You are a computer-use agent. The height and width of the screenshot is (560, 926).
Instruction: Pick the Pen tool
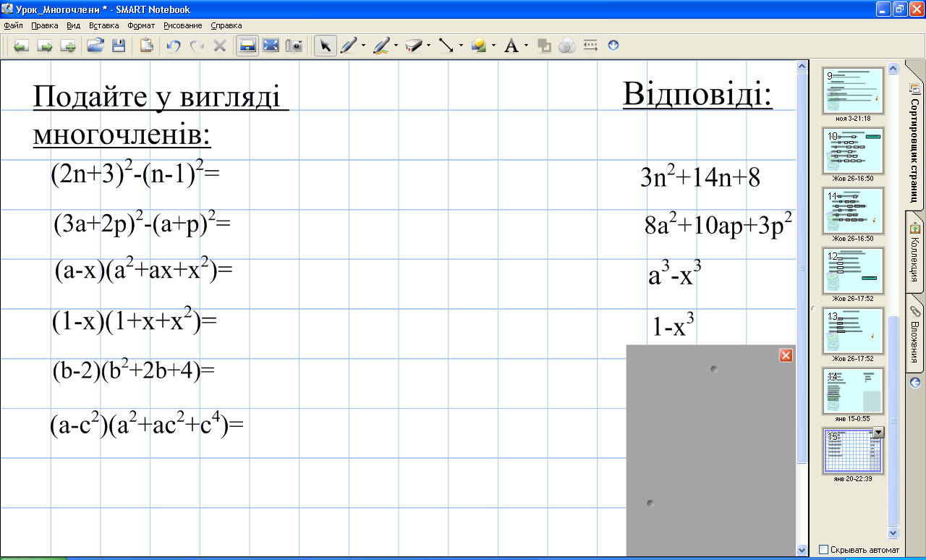348,46
